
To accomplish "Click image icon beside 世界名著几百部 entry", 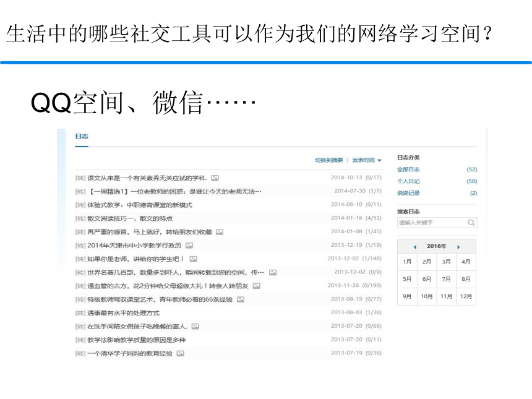I will 273,272.
